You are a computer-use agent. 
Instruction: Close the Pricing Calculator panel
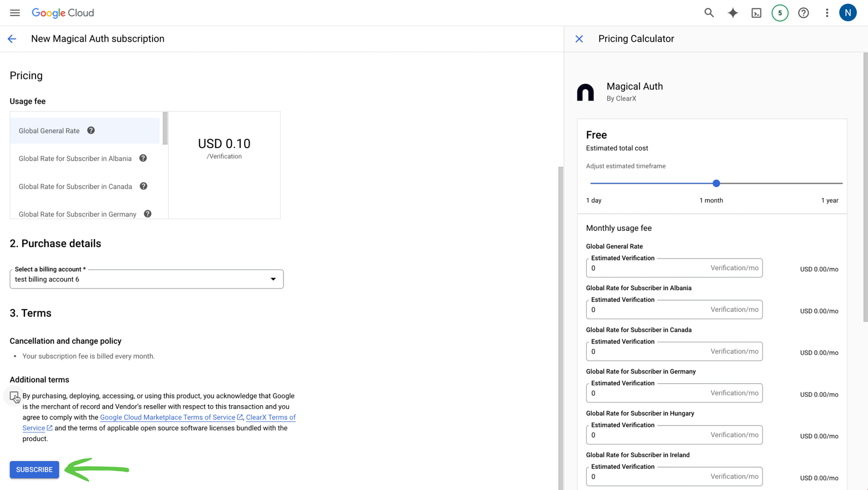[579, 39]
